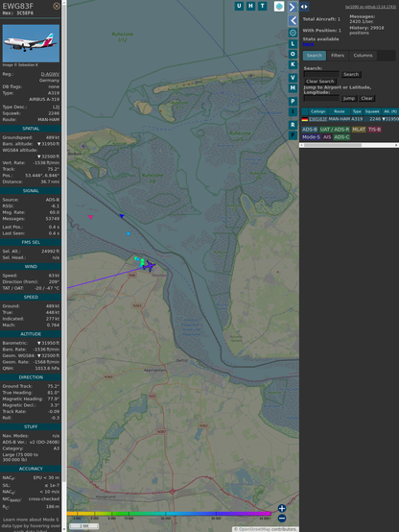The image size is (399, 532).
Task: Click the right chevron sidebar button
Action: 293,7
